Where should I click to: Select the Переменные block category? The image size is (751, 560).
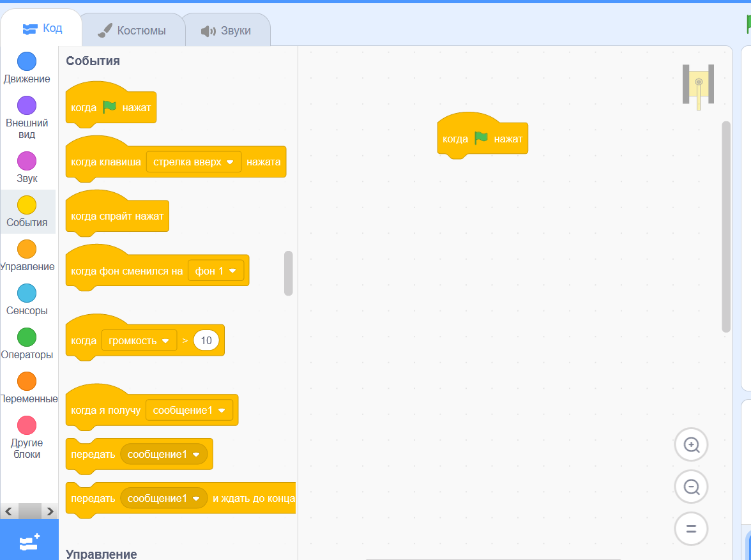(27, 388)
